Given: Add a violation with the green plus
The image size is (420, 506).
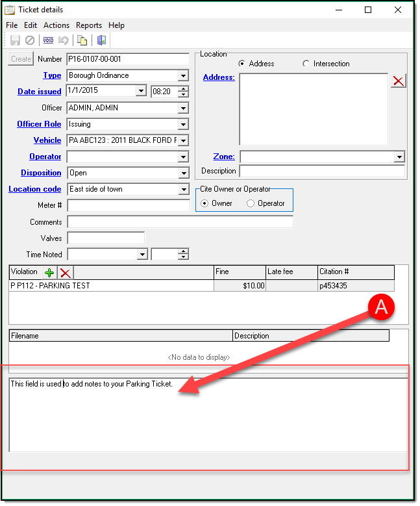Looking at the screenshot, I should coord(50,273).
